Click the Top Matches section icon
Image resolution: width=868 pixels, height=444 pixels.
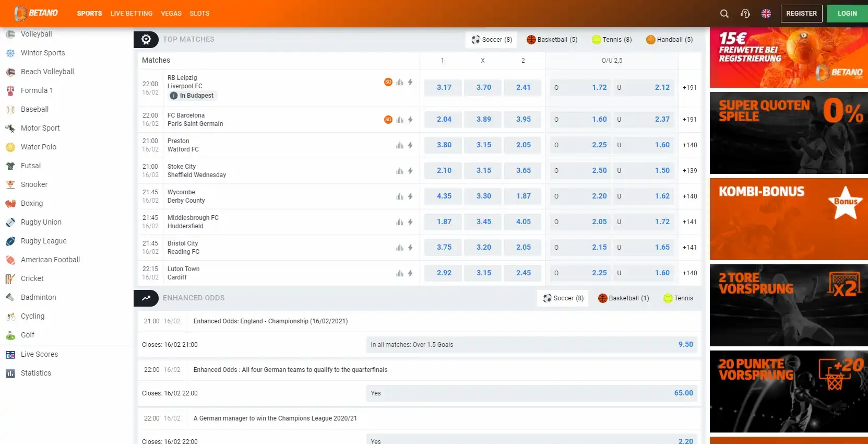click(146, 40)
